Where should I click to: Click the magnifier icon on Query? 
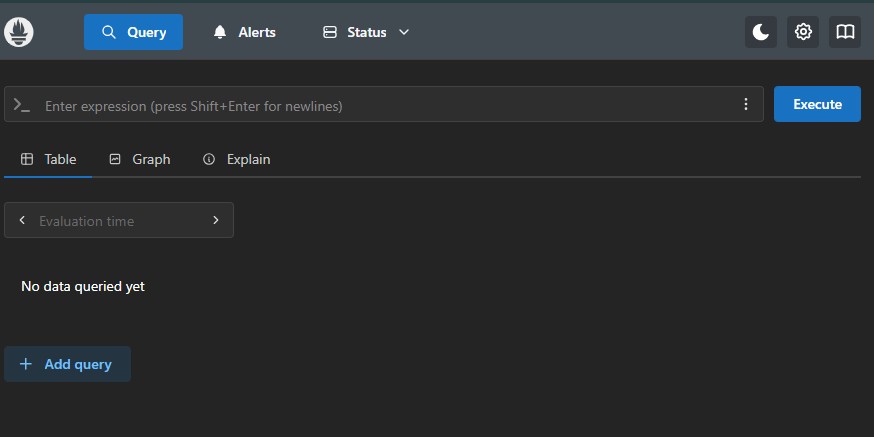[109, 32]
